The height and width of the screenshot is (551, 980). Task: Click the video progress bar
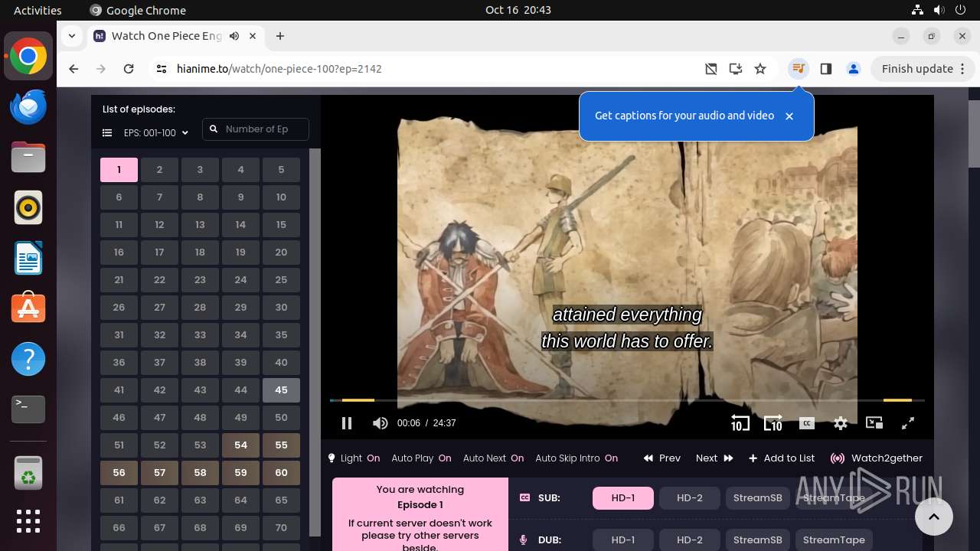coord(627,400)
